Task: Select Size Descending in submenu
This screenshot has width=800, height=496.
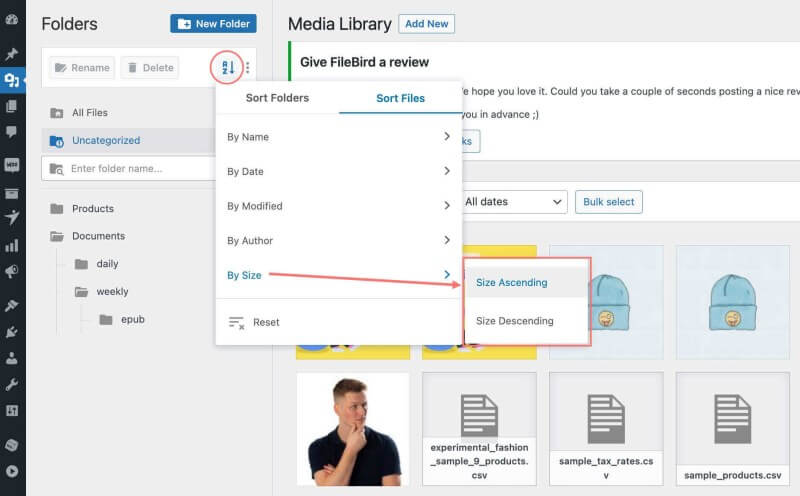Action: (527, 321)
